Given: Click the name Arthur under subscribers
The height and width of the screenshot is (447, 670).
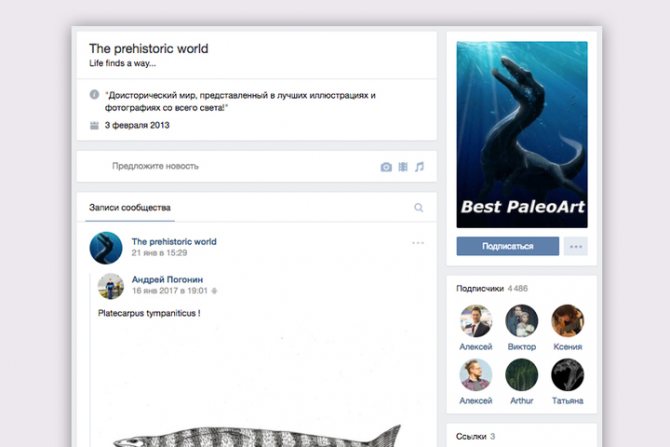Looking at the screenshot, I should coord(521,401).
